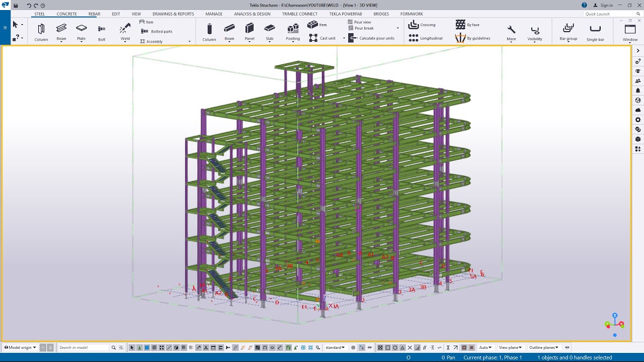Click the Single bar rebar tool

point(595,32)
